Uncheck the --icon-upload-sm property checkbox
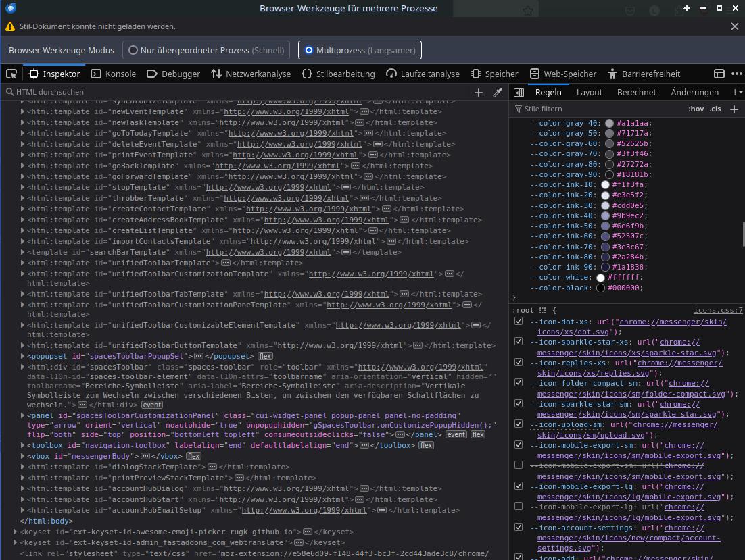 tap(519, 424)
